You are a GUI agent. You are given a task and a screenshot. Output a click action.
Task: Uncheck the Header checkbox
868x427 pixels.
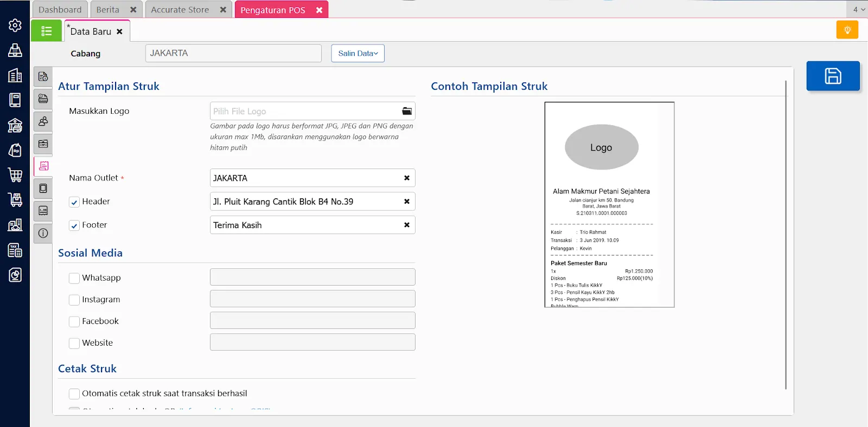(x=74, y=202)
